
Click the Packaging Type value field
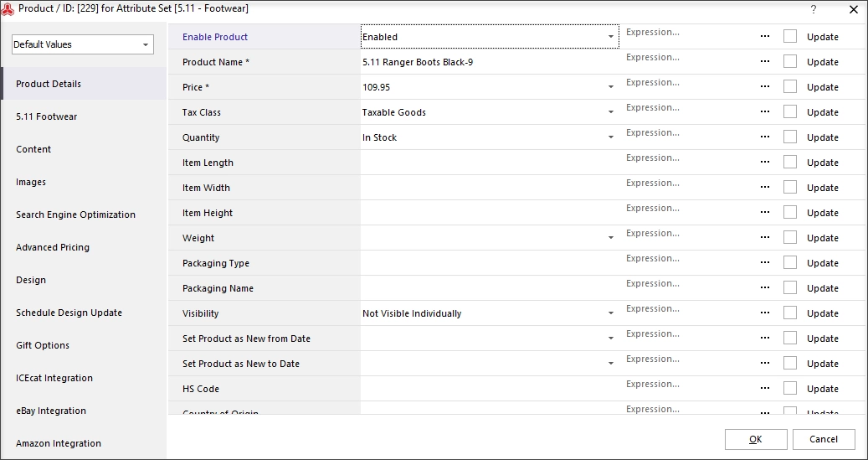[x=490, y=263]
